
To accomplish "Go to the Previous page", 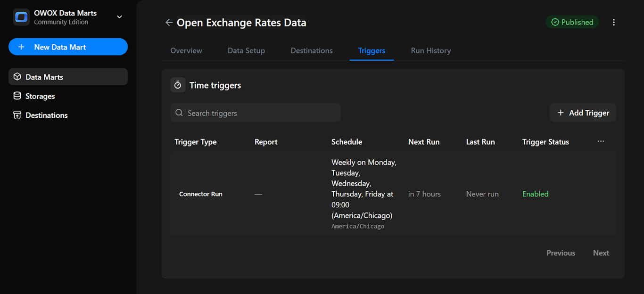I will (x=561, y=253).
